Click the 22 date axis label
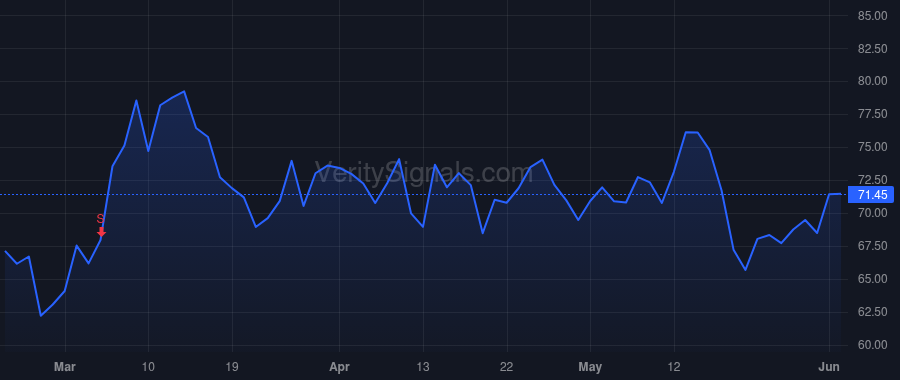The image size is (900, 380). [506, 367]
